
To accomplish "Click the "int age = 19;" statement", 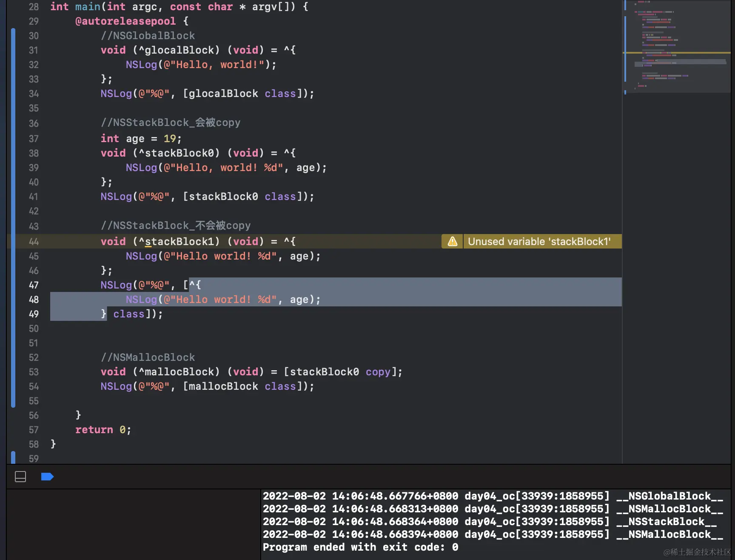I will (x=141, y=139).
